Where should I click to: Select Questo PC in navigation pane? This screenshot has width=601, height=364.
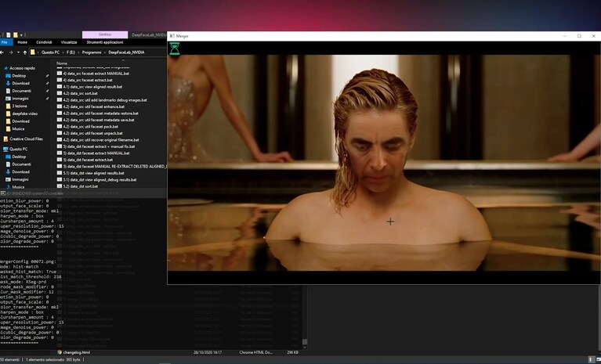(18, 149)
